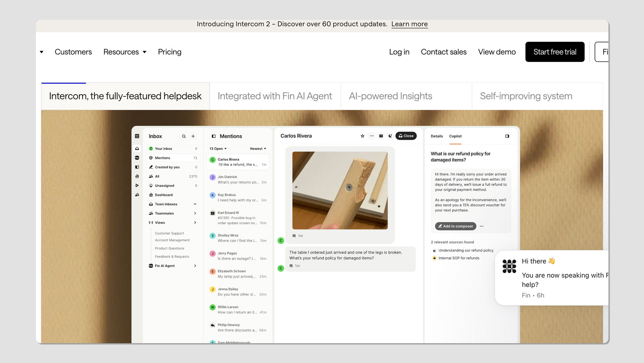Expand the Fin AI Agent section
This screenshot has height=363, width=644.
coord(195,266)
